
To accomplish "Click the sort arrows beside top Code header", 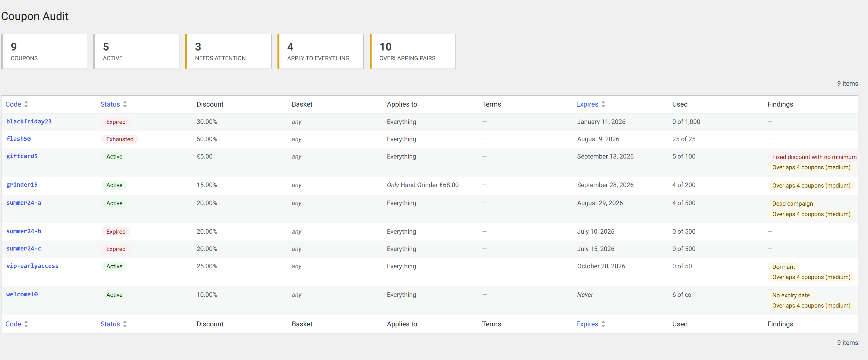I will tap(26, 104).
